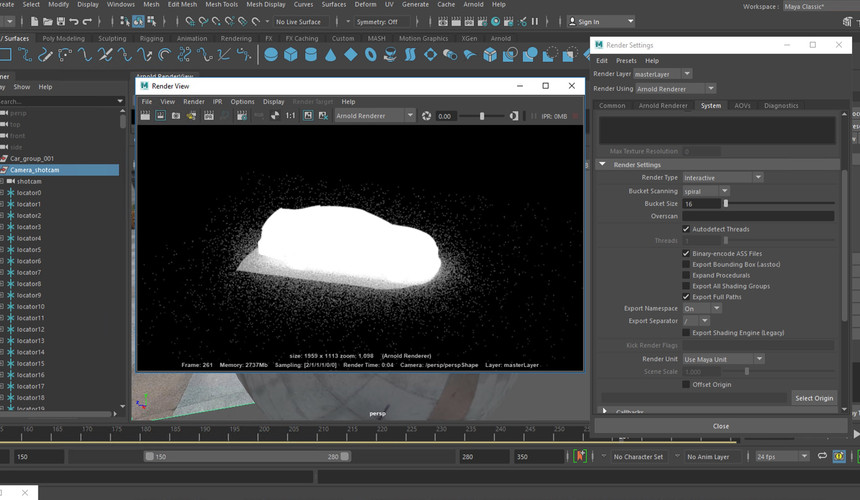Click the polygon sphere shelf icon
The height and width of the screenshot is (500, 860).
coord(271,55)
